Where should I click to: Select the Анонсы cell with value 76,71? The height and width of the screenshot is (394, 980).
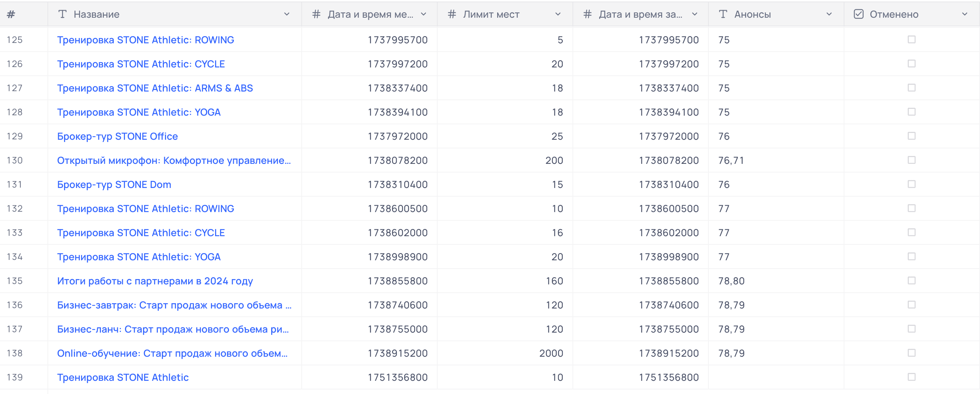pyautogui.click(x=776, y=160)
